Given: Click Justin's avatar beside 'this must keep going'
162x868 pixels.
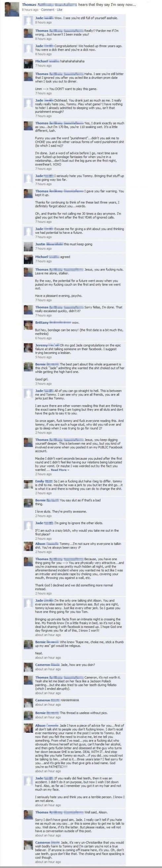Looking at the screenshot, I should [28, 247].
